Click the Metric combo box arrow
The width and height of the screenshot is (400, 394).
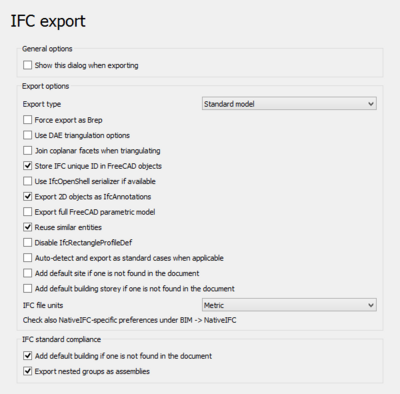tap(371, 305)
